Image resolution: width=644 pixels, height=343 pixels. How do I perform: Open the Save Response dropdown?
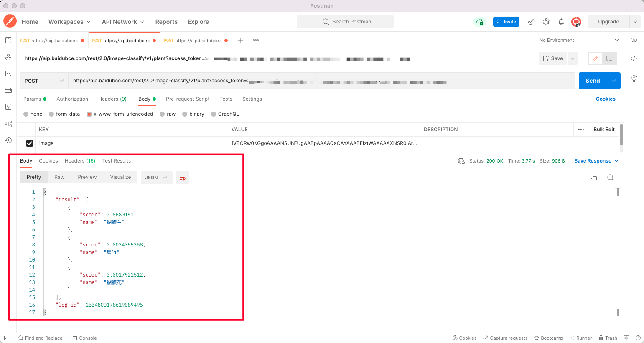(x=596, y=161)
